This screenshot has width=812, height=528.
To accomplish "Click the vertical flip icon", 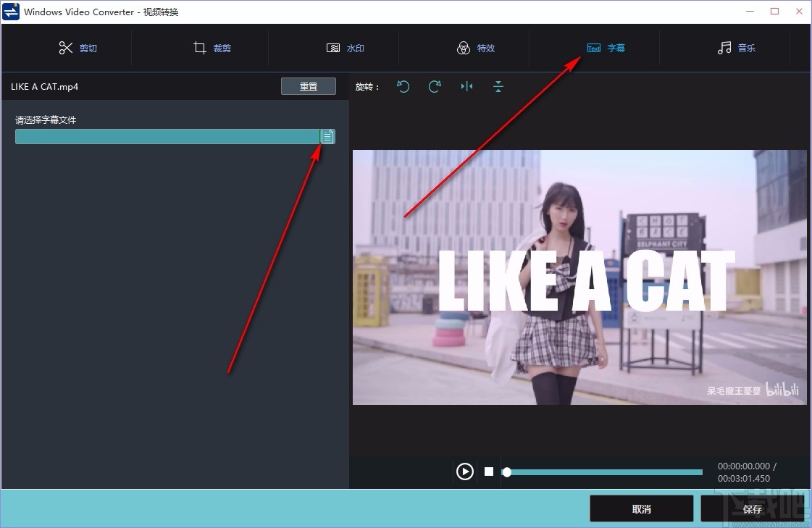I will (498, 86).
